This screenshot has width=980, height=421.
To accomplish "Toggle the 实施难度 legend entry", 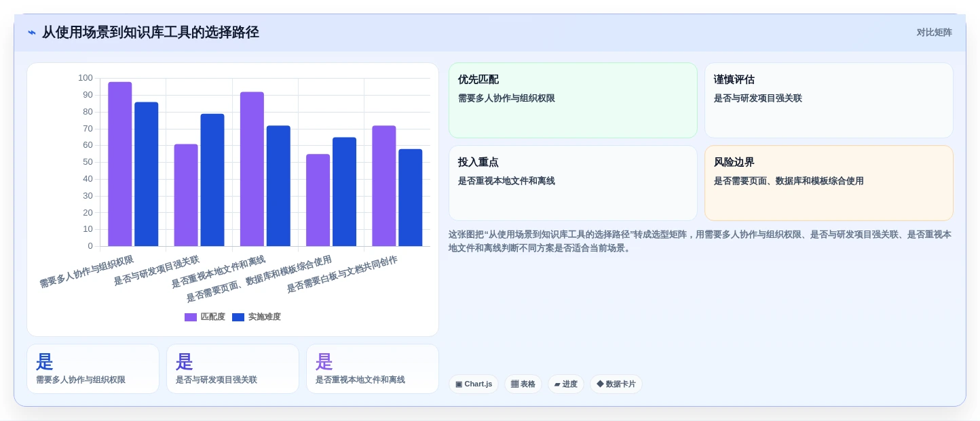I will coord(257,317).
